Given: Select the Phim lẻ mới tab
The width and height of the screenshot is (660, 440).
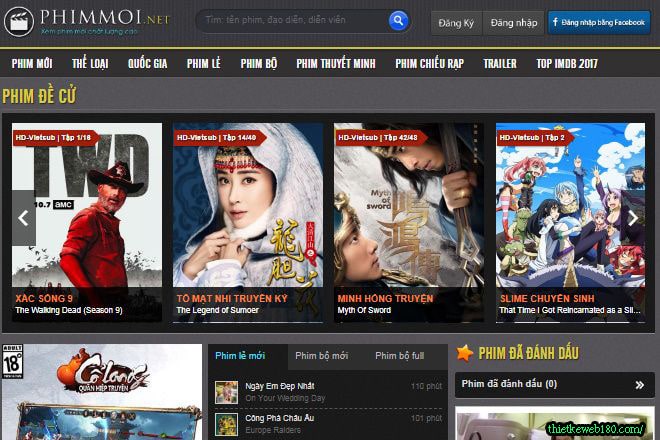Looking at the screenshot, I should click(x=240, y=356).
